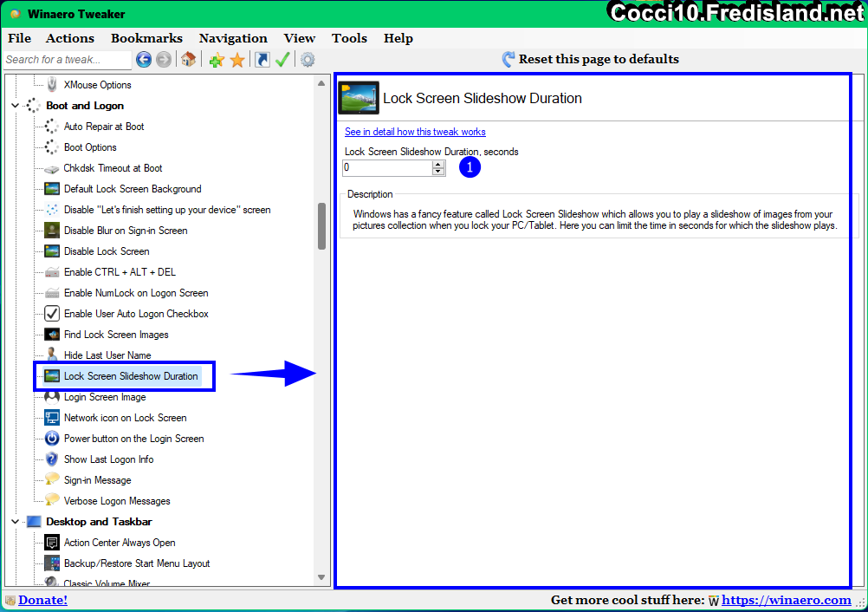Click the tree scrollbar up arrow
The image size is (868, 612).
click(x=321, y=83)
